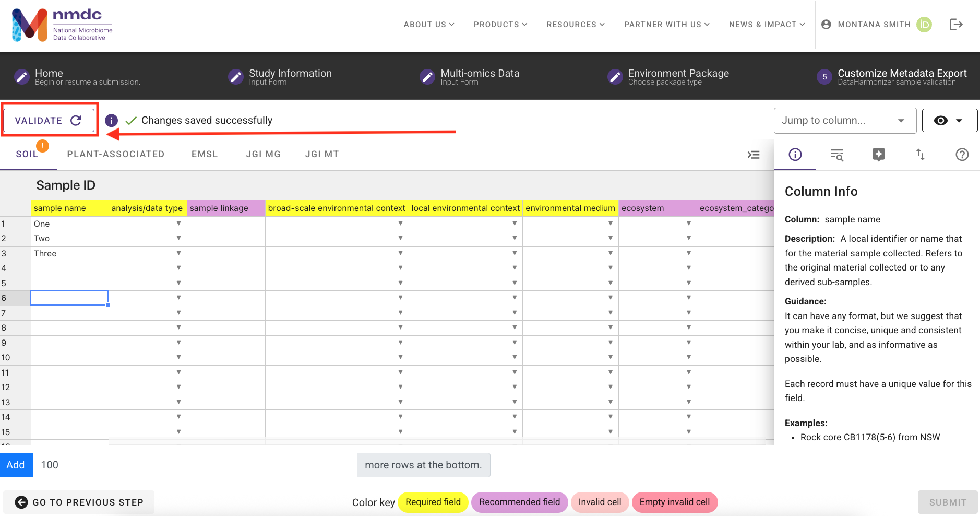Toggle column visibility eye dropdown
980x516 pixels.
click(x=950, y=121)
